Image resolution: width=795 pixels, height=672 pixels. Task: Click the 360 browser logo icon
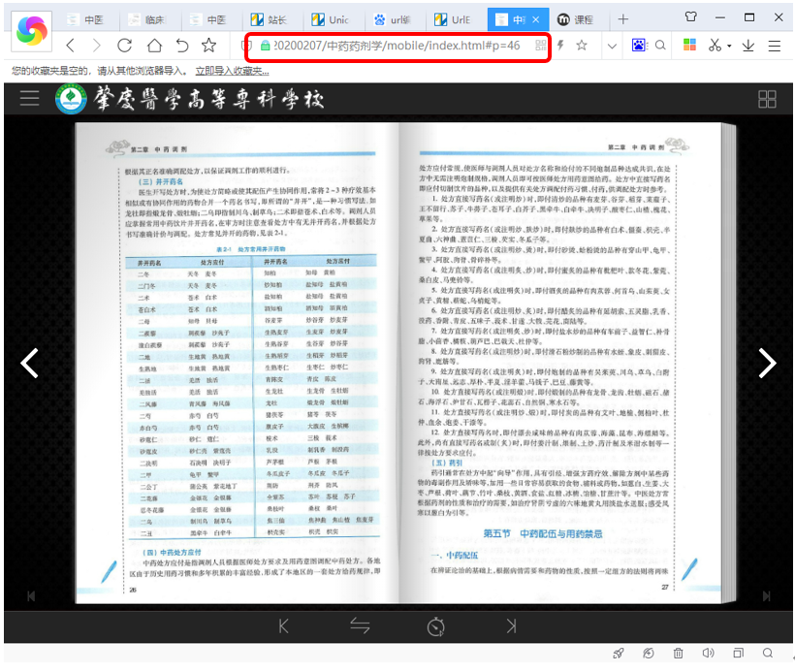tap(31, 31)
